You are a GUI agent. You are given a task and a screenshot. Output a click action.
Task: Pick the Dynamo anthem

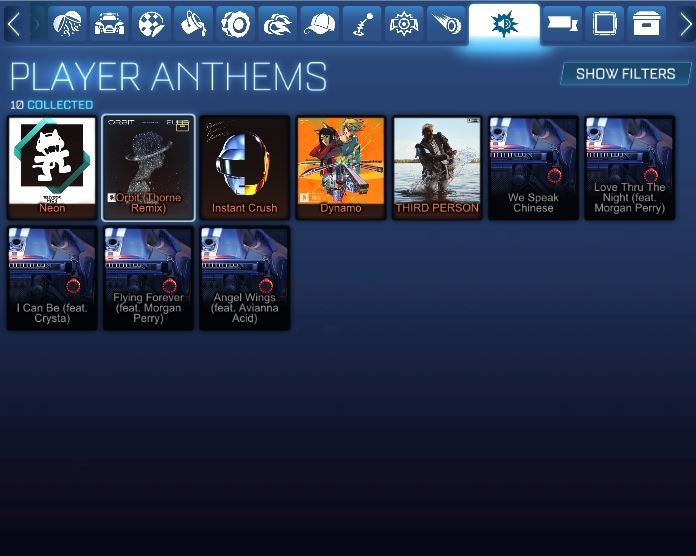(341, 168)
